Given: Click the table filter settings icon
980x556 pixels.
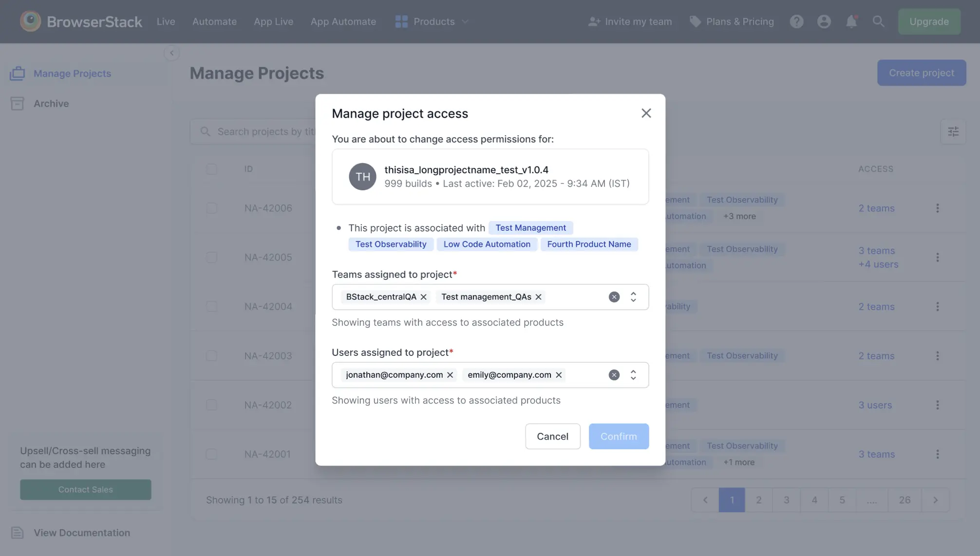Looking at the screenshot, I should coord(953,131).
